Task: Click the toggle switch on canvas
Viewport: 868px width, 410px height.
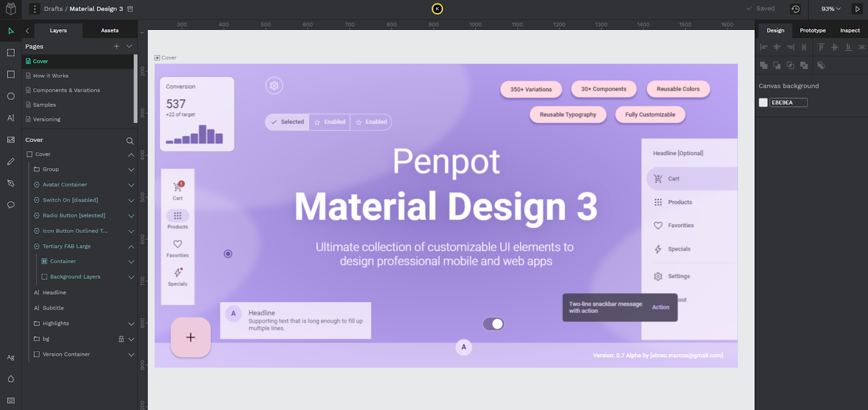Action: click(x=494, y=324)
